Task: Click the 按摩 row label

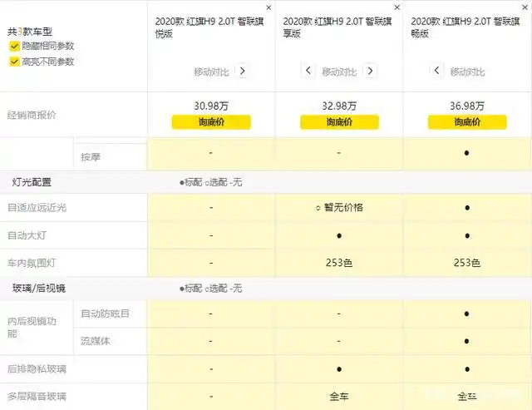Action: [x=91, y=157]
